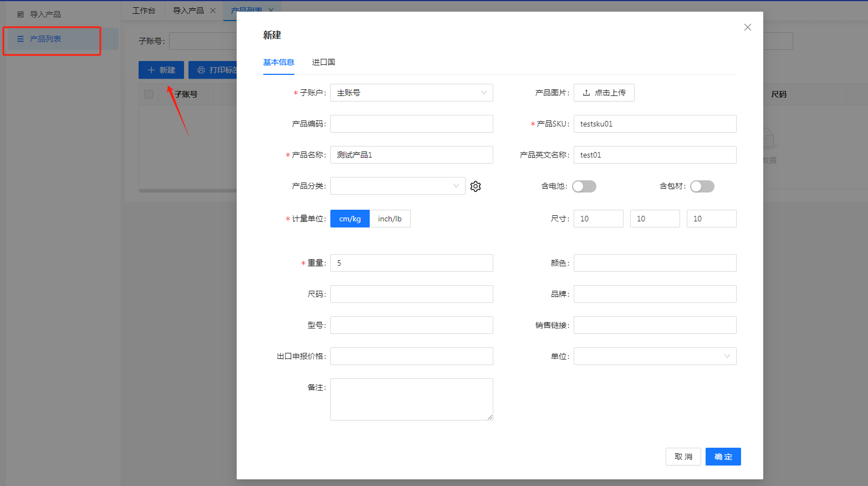868x486 pixels.
Task: Click the second 尺寸 dimension field
Action: [x=655, y=219]
